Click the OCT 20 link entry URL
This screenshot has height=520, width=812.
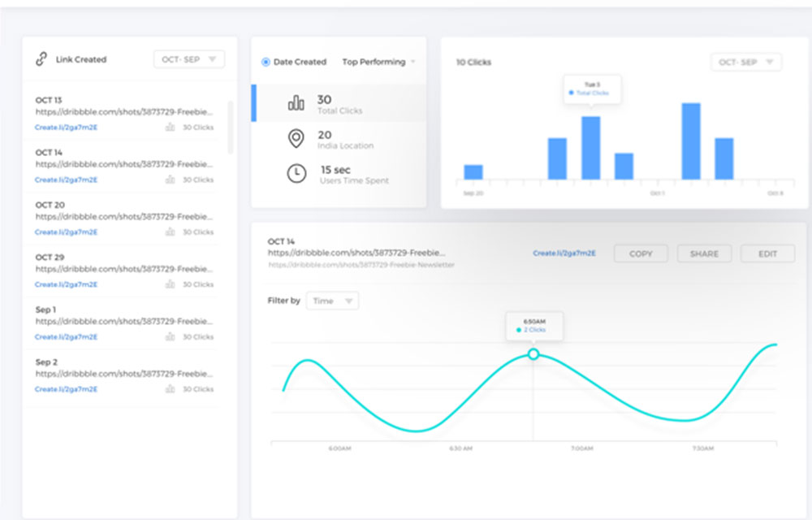(124, 216)
